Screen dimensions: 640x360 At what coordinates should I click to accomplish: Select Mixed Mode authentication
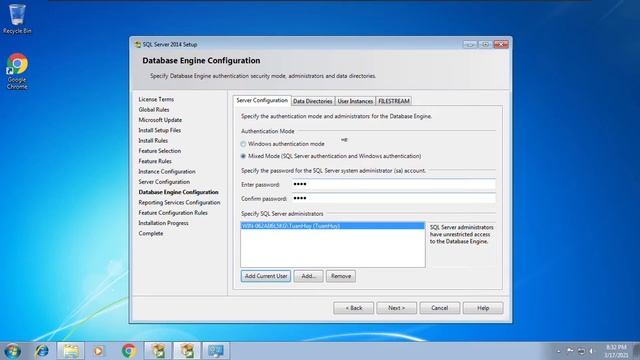(x=243, y=156)
